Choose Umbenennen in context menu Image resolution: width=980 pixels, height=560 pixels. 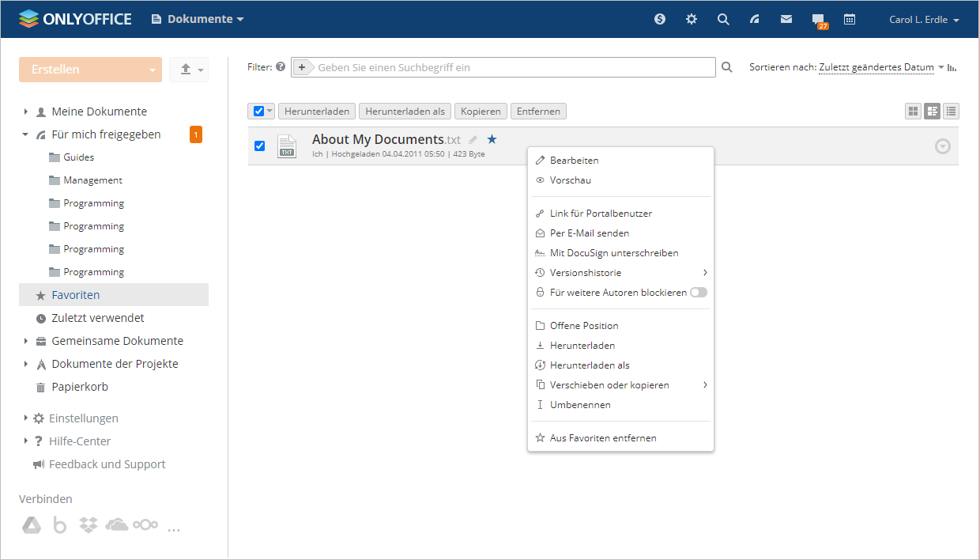pyautogui.click(x=620, y=405)
